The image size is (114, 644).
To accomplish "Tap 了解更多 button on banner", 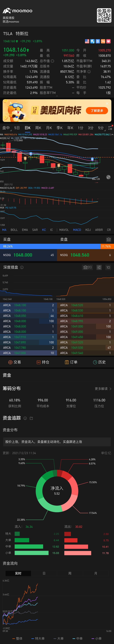I will [97, 111].
